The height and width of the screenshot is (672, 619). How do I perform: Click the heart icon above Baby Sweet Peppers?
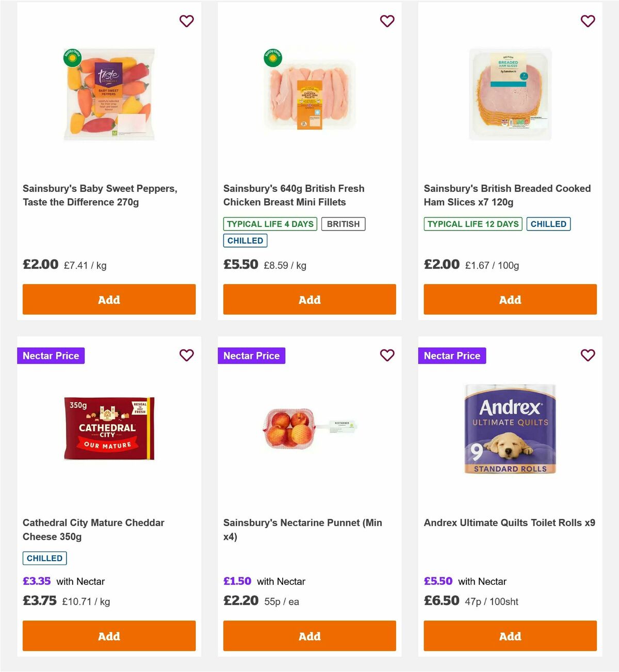(x=186, y=21)
